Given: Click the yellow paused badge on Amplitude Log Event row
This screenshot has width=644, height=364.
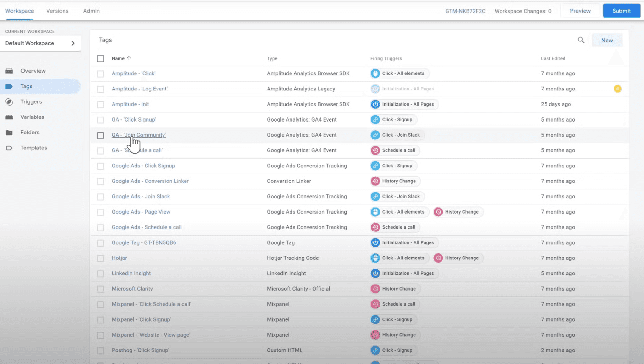Looking at the screenshot, I should (618, 89).
